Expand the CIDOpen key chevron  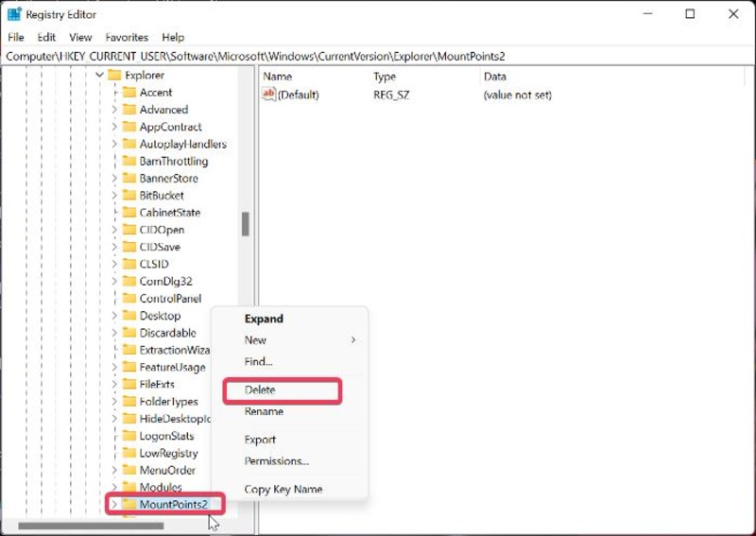point(114,230)
